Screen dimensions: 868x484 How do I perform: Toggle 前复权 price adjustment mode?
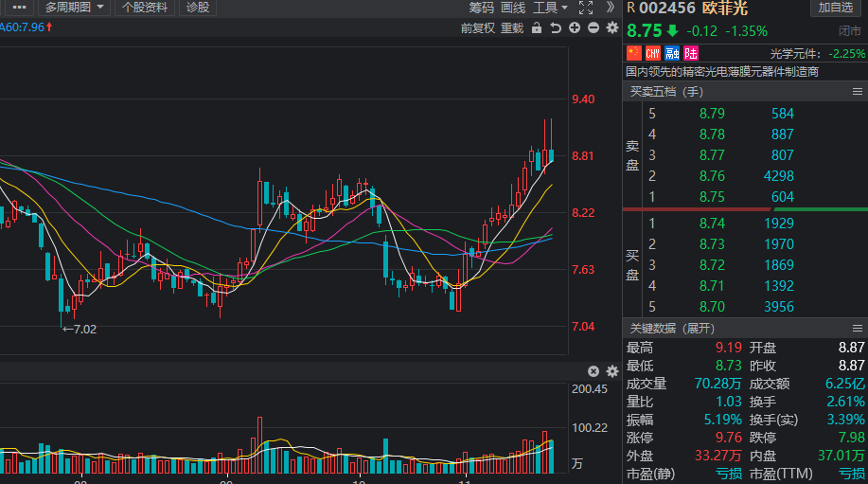[477, 28]
